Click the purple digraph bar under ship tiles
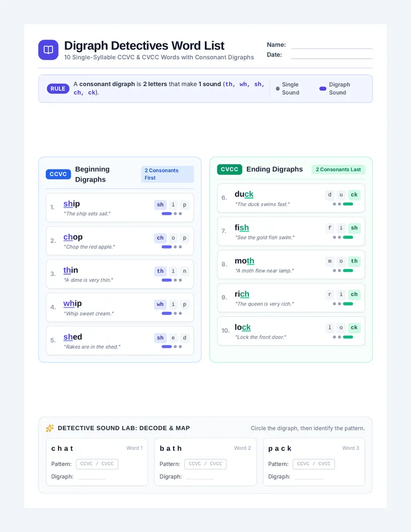Viewport: 411px width, 532px height. pyautogui.click(x=167, y=213)
